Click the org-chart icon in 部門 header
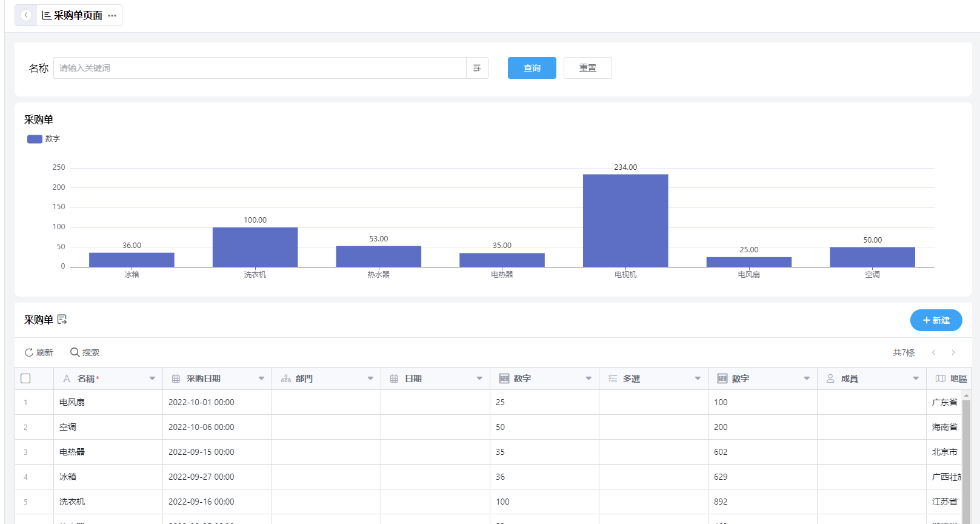Image resolution: width=980 pixels, height=524 pixels. click(x=285, y=378)
